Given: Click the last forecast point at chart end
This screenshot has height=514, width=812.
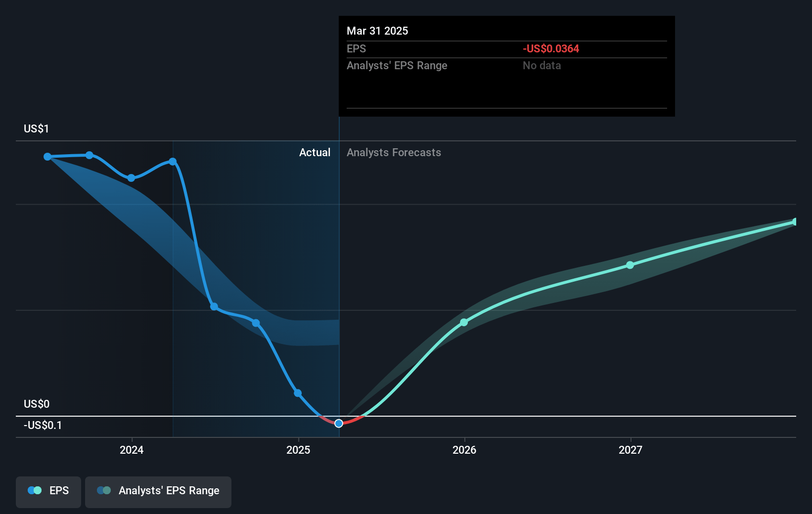Looking at the screenshot, I should tap(795, 222).
